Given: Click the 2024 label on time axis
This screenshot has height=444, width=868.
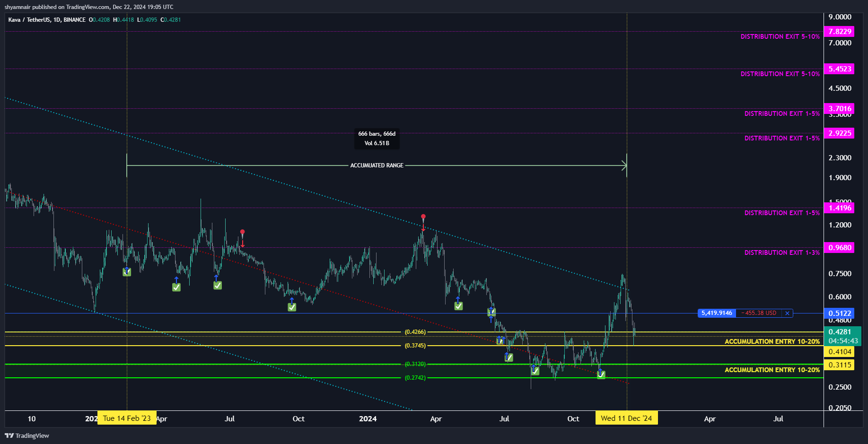Looking at the screenshot, I should pos(368,419).
